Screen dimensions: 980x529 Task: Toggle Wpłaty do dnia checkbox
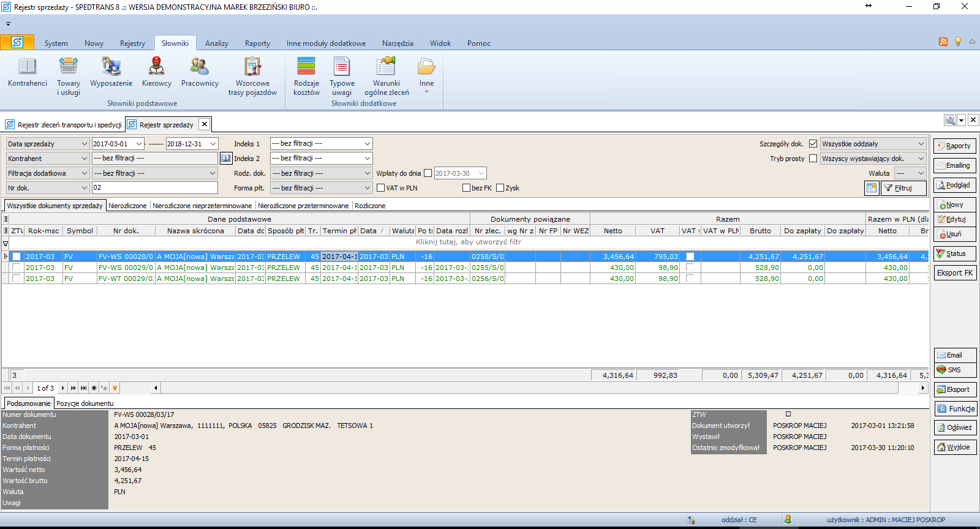pos(428,173)
